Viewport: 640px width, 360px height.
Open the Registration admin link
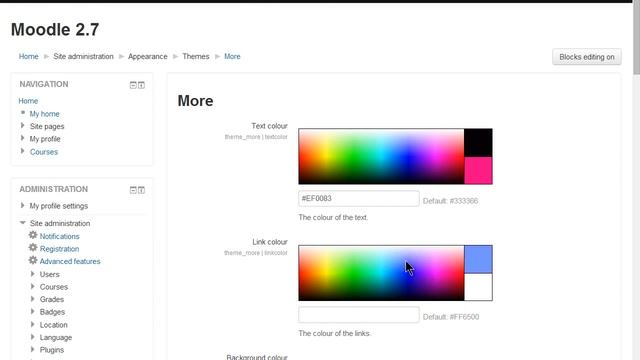60,249
